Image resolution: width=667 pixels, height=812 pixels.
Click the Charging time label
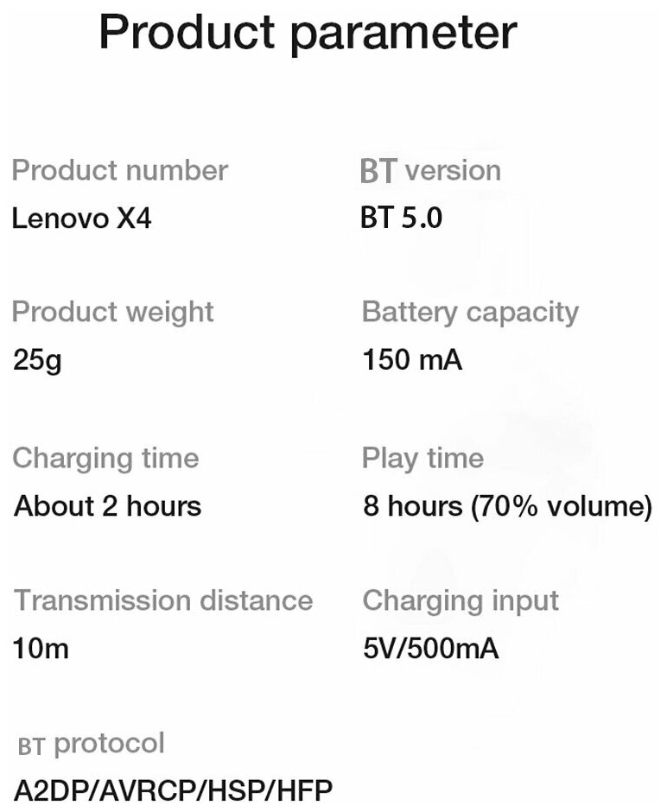[105, 458]
